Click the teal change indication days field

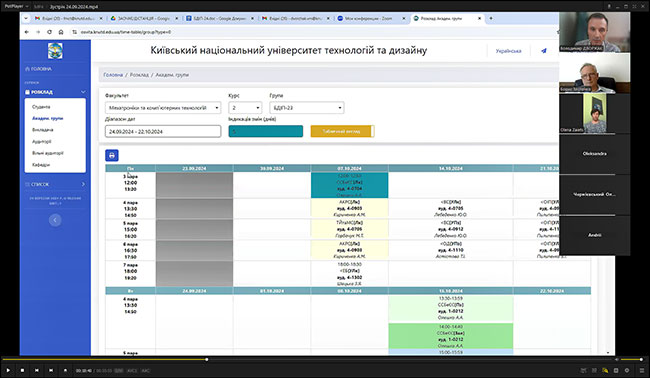tap(266, 131)
